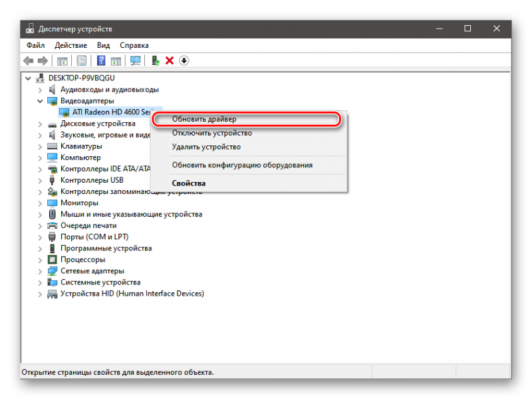Click the Forward arrow toolbar icon
This screenshot has width=532, height=400.
point(43,61)
